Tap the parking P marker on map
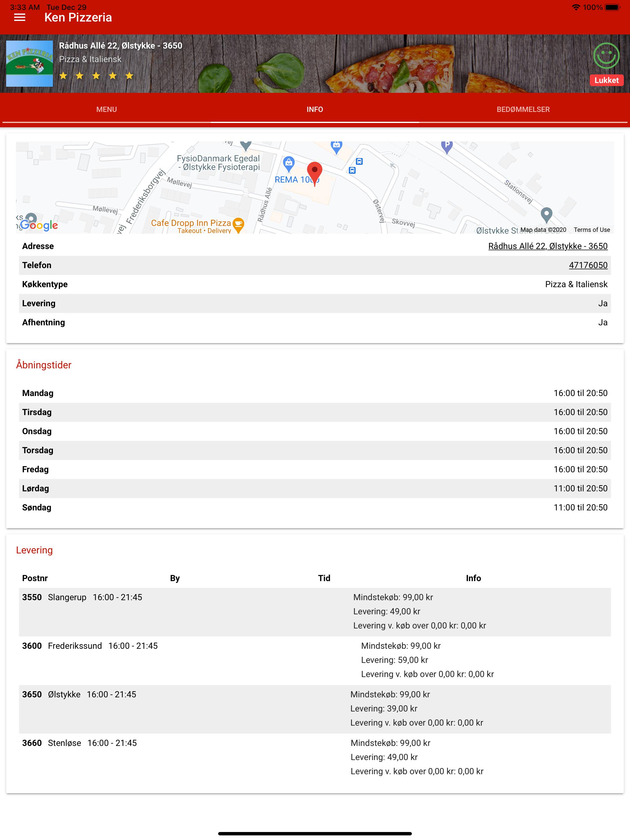 click(447, 146)
